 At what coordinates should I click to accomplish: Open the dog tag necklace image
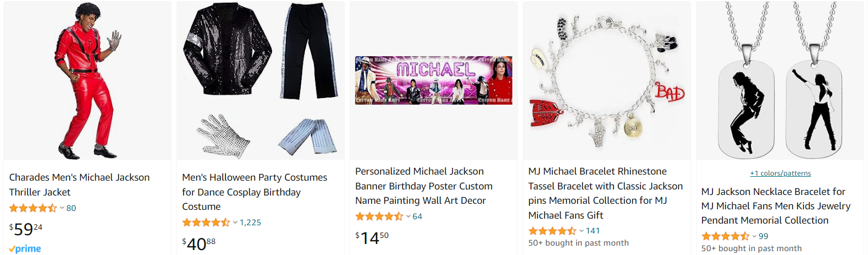pyautogui.click(x=779, y=80)
